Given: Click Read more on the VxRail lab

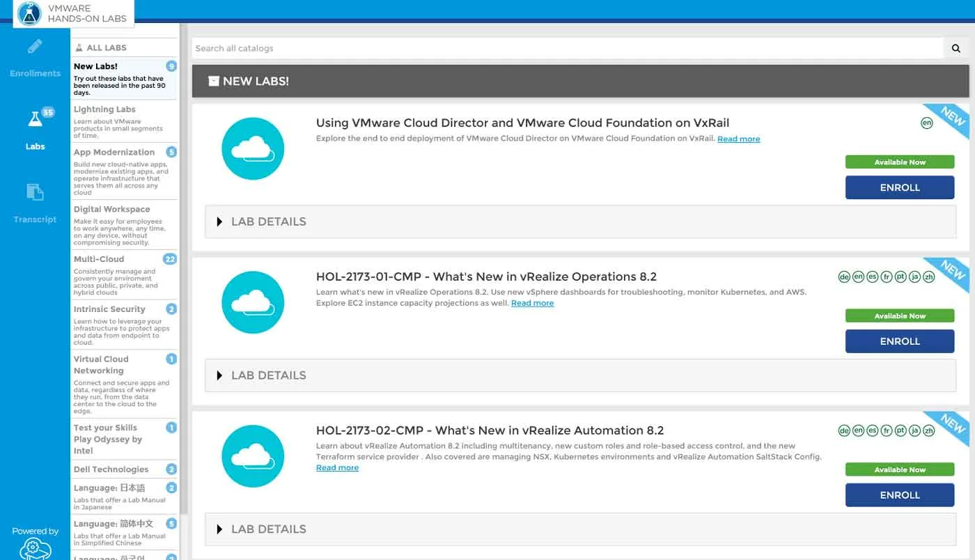Looking at the screenshot, I should [x=738, y=139].
